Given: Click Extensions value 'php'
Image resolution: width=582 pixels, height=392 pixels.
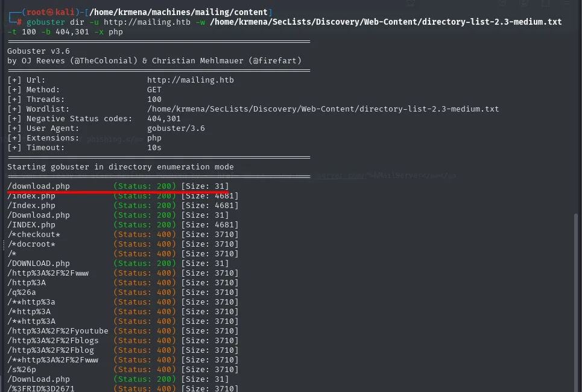Looking at the screenshot, I should pos(154,138).
